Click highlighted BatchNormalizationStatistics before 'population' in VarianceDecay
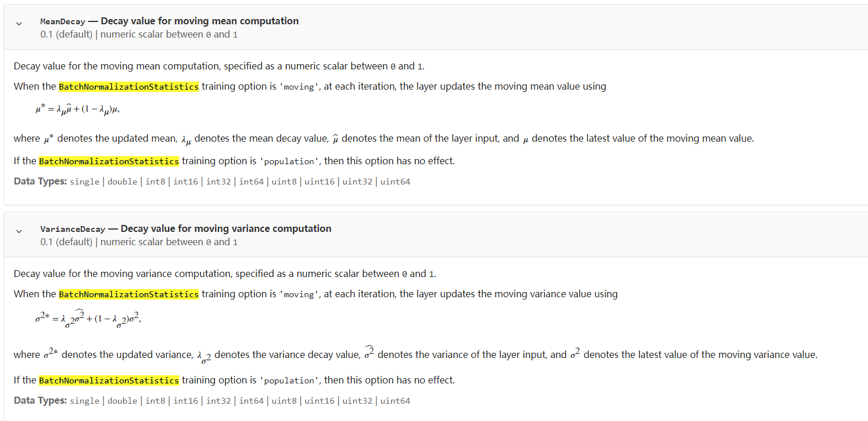This screenshot has height=421, width=868. [x=109, y=381]
